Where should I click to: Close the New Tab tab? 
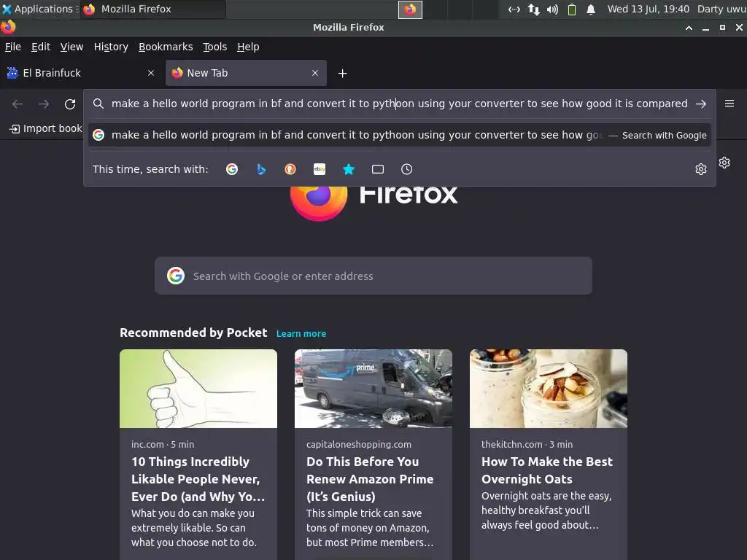pyautogui.click(x=315, y=73)
